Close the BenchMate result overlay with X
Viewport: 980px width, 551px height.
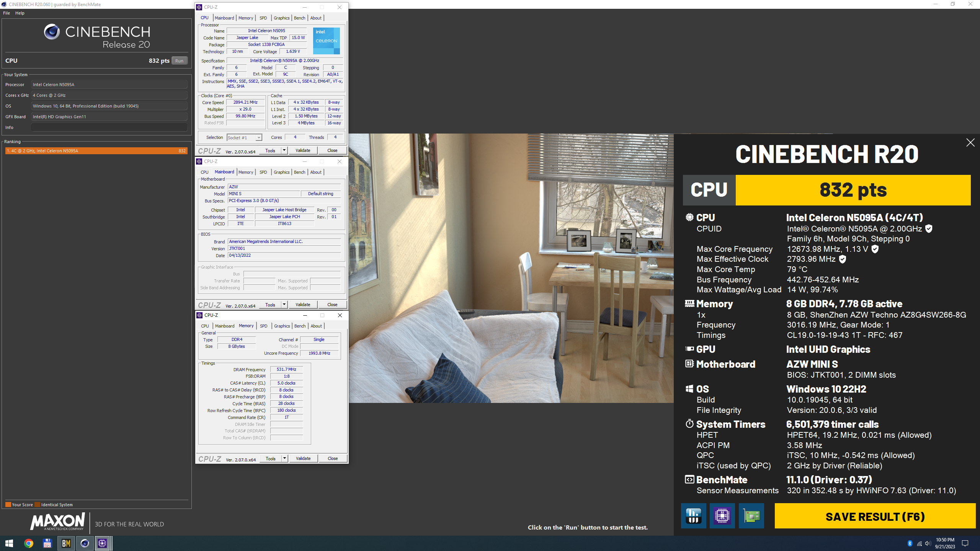click(970, 143)
